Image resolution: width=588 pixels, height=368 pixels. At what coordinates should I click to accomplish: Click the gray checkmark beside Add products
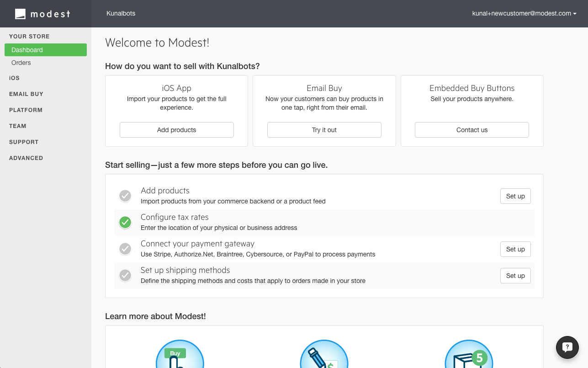click(x=125, y=196)
